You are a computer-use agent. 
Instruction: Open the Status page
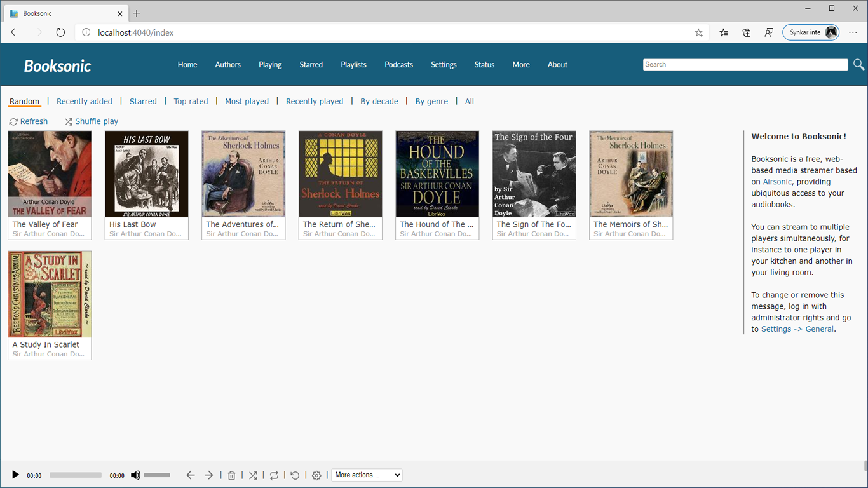484,65
